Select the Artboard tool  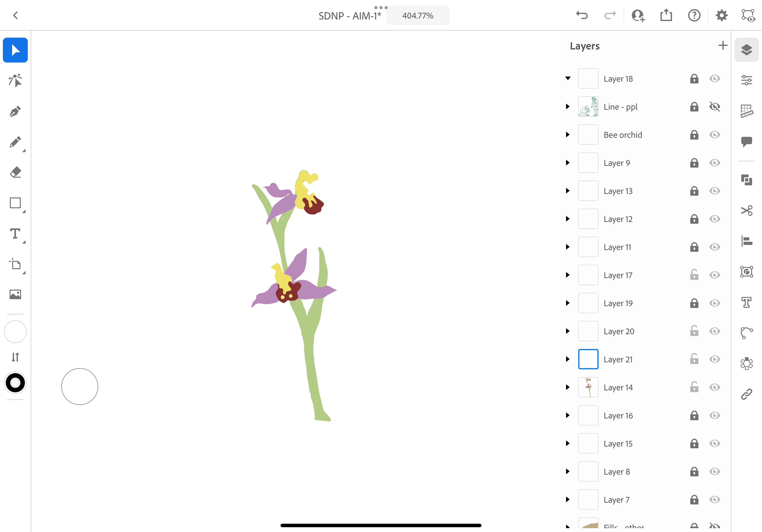(15, 264)
